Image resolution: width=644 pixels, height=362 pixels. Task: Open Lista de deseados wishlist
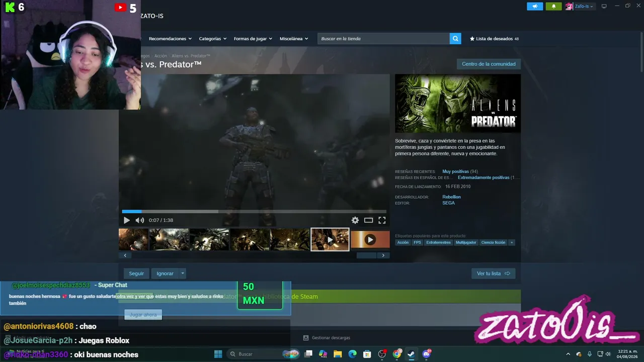pos(494,39)
